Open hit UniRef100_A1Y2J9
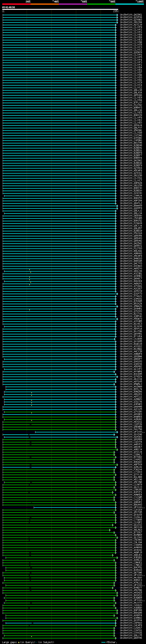 [131, 25]
